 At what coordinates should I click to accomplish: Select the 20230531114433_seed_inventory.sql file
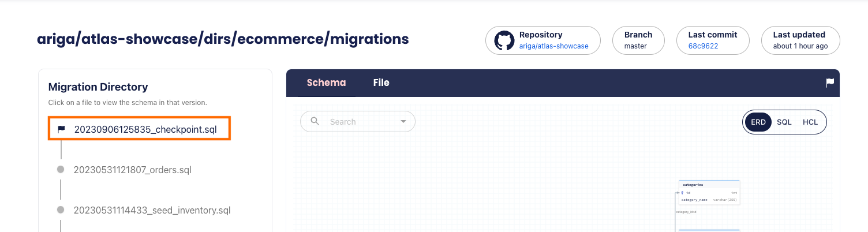pos(152,210)
